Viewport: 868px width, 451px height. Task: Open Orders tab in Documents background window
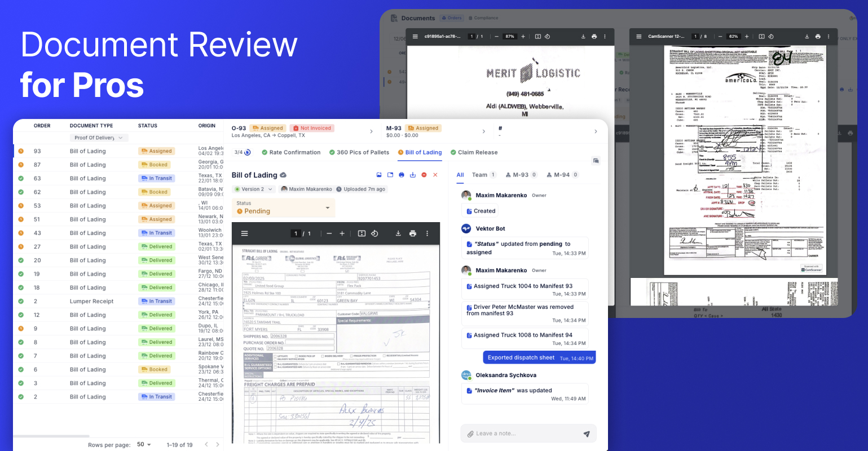(451, 18)
